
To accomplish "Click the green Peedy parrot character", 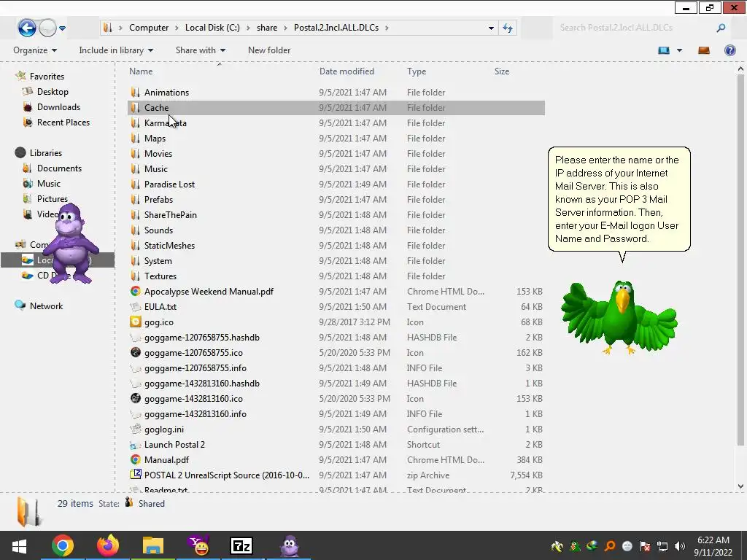I will tap(619, 316).
